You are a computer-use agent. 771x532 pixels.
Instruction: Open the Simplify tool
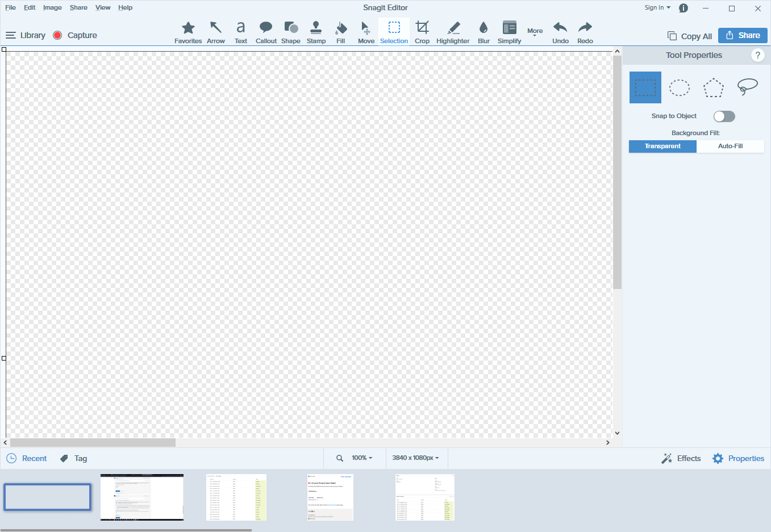(x=509, y=32)
